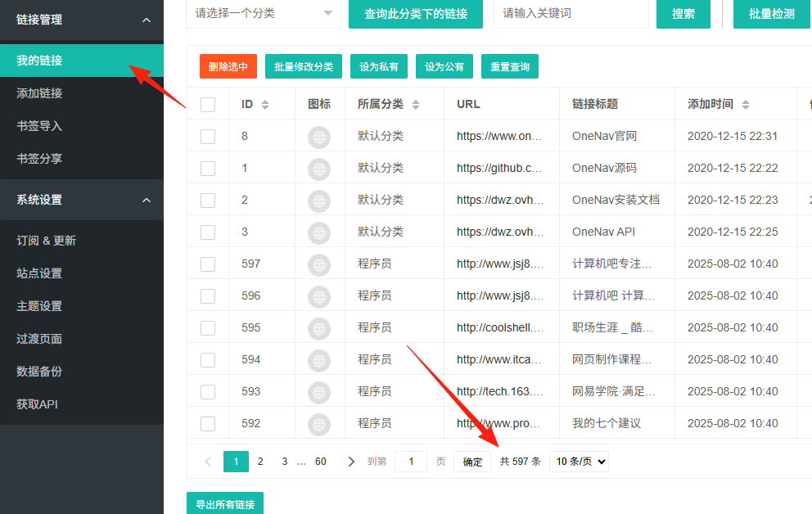
Task: Click the http://coolshell... URL cell
Action: coord(500,327)
